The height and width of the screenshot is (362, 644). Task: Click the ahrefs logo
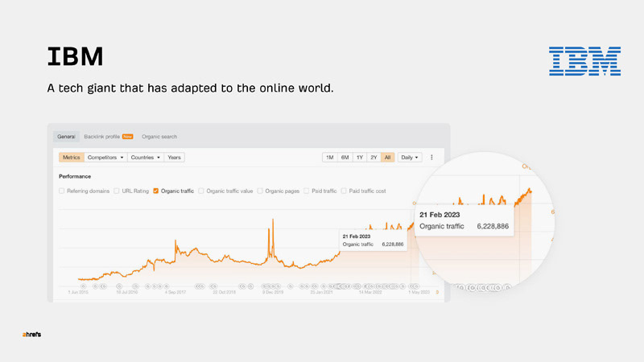click(x=31, y=335)
